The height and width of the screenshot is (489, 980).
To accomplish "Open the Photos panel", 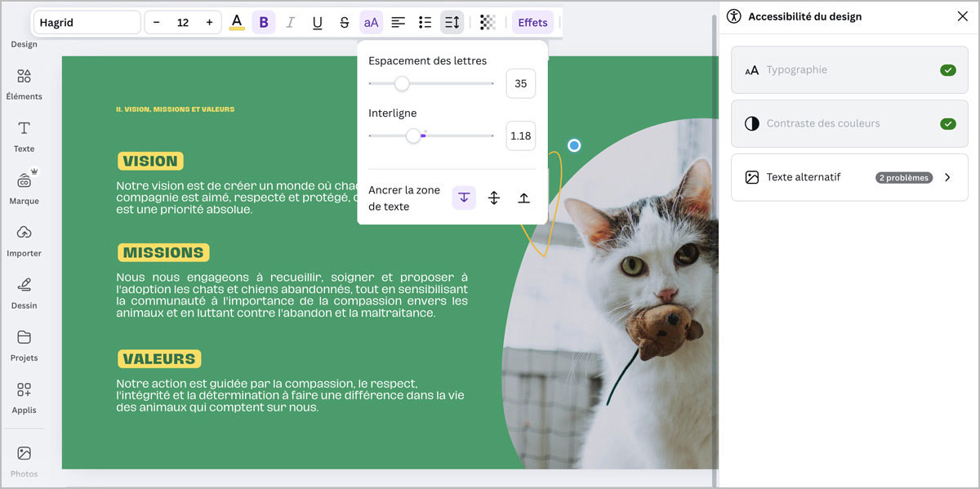I will (24, 461).
